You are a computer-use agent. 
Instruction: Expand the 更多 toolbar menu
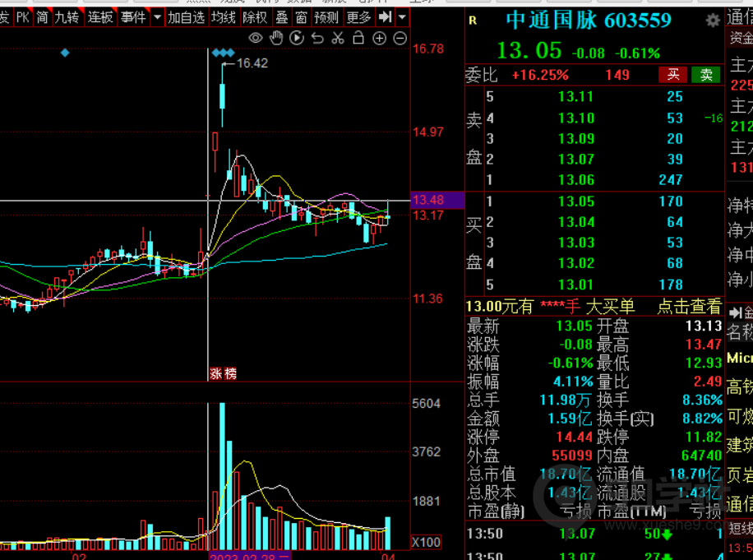[x=358, y=17]
